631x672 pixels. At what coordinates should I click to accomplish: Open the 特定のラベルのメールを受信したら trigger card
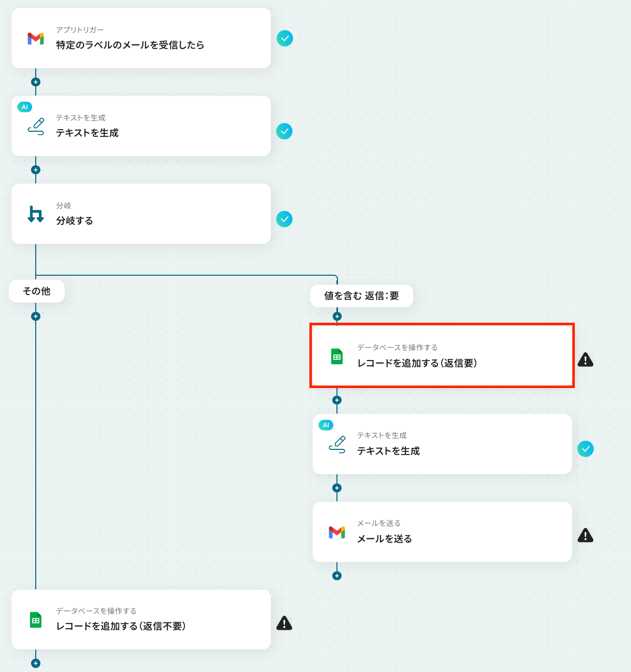point(141,38)
